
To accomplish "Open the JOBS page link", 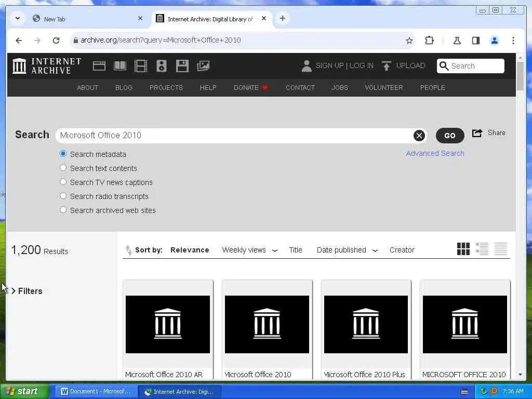I will (x=340, y=87).
